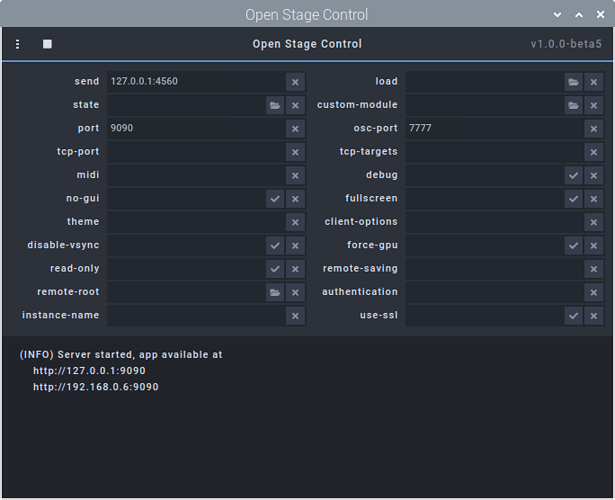Image resolution: width=615 pixels, height=500 pixels.
Task: Browse for a state file
Action: 275,105
